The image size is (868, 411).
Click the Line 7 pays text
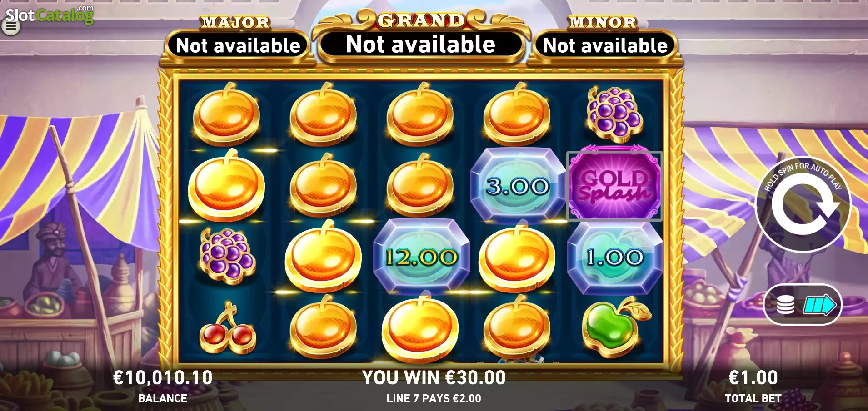(434, 398)
